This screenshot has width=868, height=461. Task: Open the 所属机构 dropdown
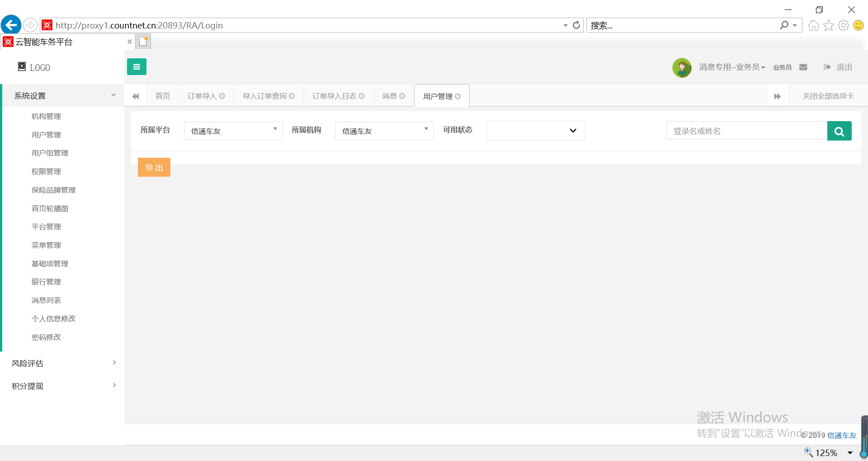click(384, 131)
